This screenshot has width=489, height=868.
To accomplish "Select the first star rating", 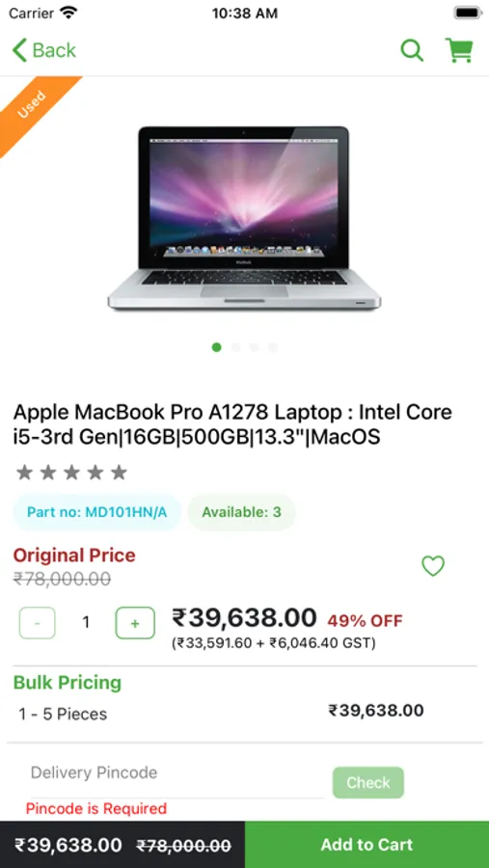I will [24, 473].
